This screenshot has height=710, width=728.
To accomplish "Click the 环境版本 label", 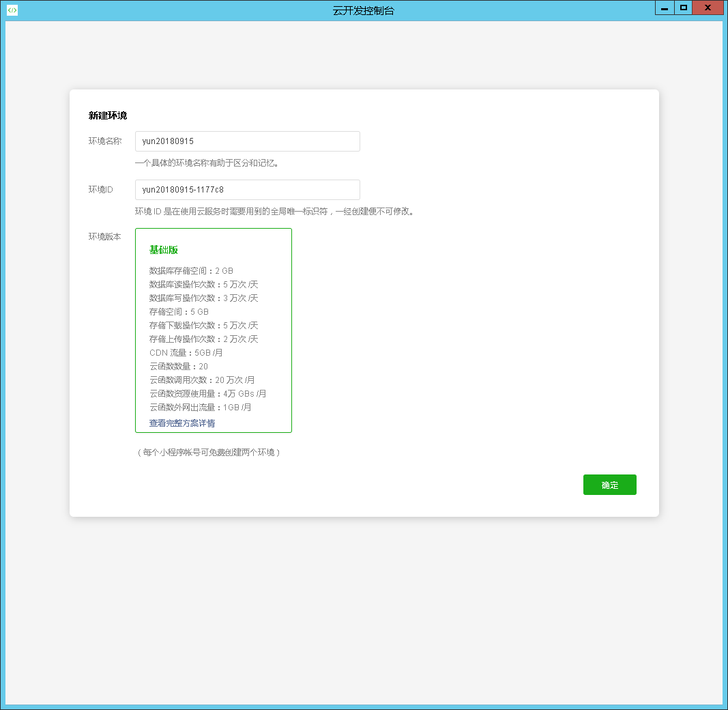I will tap(105, 237).
